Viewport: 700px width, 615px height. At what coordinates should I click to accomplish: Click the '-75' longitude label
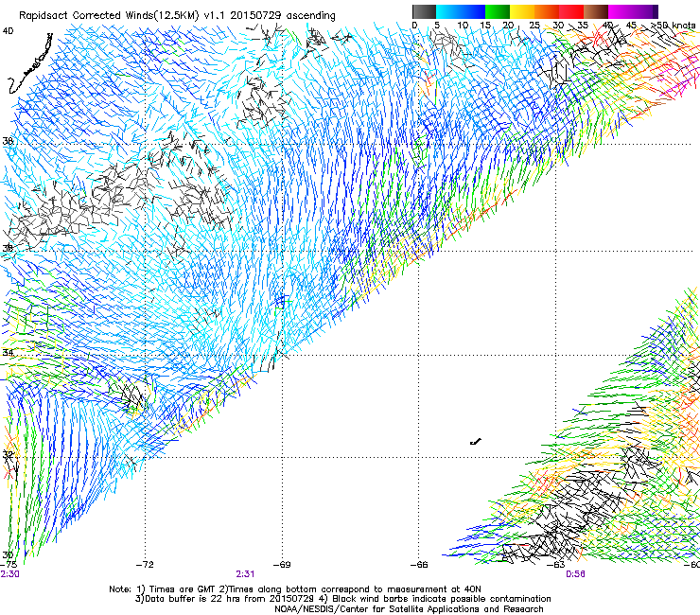pyautogui.click(x=8, y=565)
